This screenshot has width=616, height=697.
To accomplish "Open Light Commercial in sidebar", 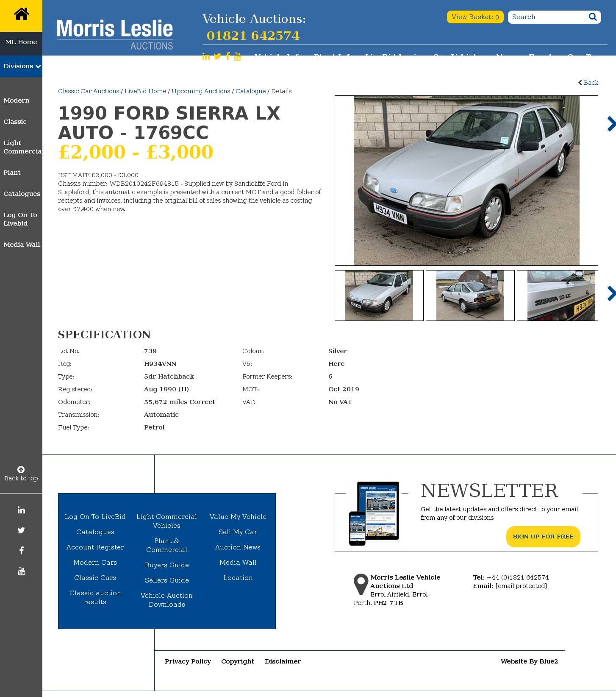I will pyautogui.click(x=23, y=147).
